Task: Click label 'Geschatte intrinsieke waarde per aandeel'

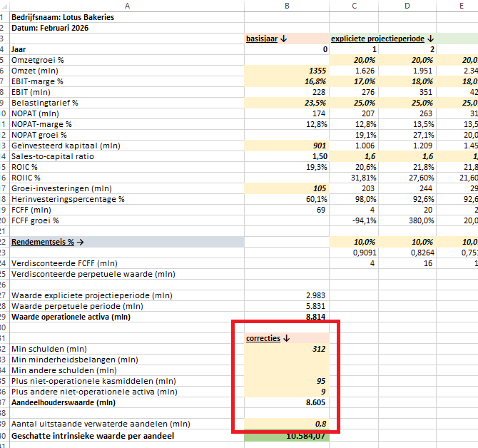Action: (x=93, y=436)
